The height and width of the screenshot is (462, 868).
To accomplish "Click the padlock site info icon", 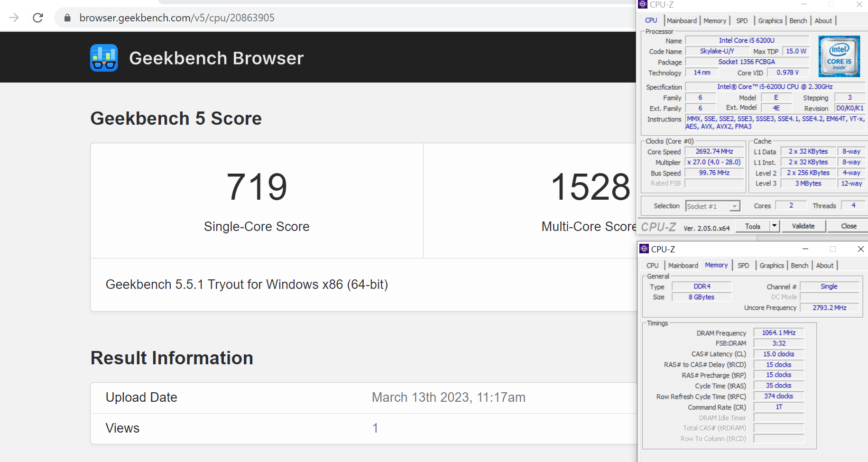I will pyautogui.click(x=67, y=18).
